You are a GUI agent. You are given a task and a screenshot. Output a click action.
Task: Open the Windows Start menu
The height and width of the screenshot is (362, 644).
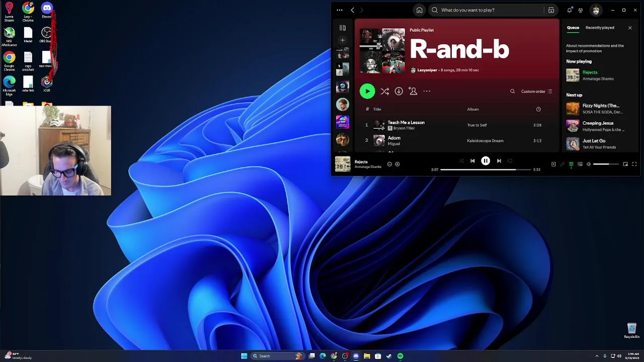coord(244,356)
